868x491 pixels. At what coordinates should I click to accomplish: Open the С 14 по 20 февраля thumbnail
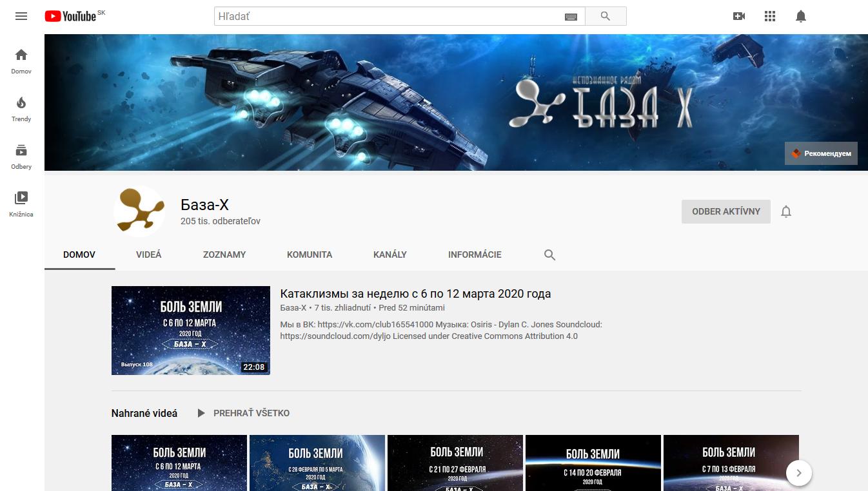point(593,463)
